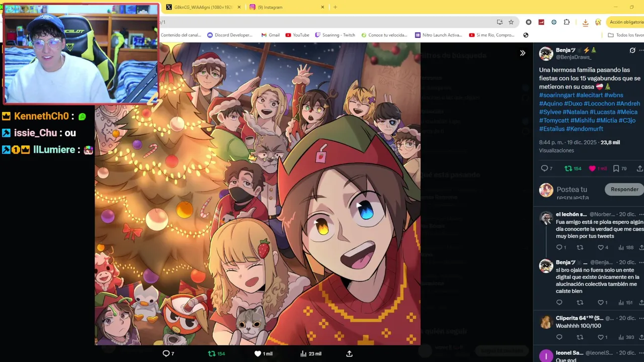Open the Extensions puzzle icon
The height and width of the screenshot is (362, 644).
click(567, 22)
